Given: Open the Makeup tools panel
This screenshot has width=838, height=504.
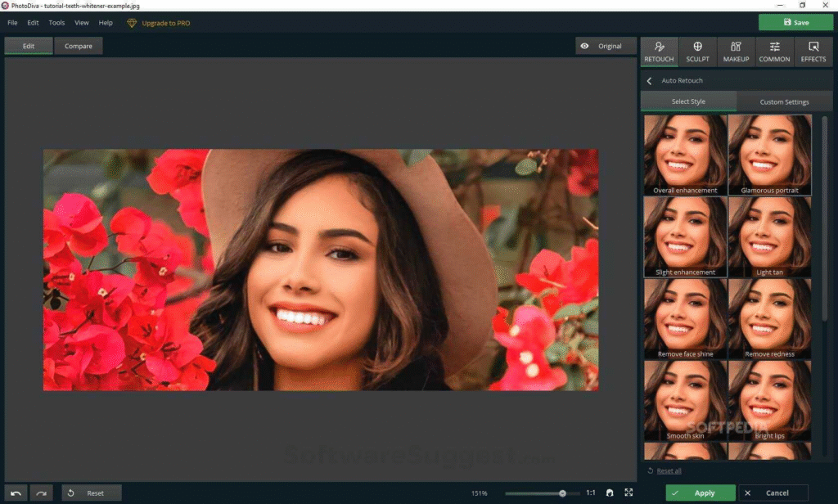Looking at the screenshot, I should coord(736,52).
